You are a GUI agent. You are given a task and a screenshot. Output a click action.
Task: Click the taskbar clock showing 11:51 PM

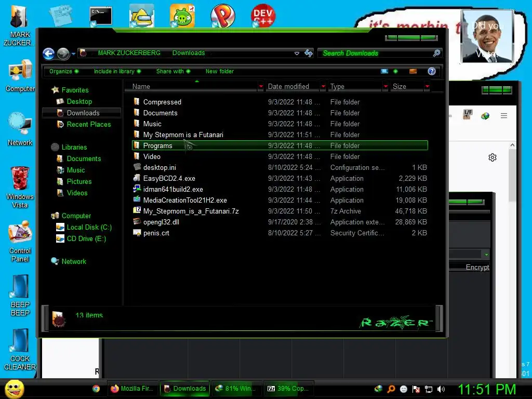click(487, 389)
